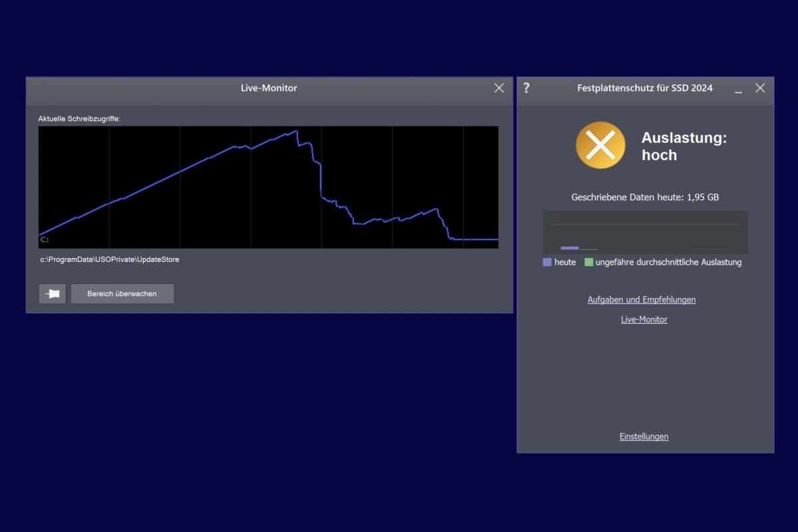
Task: Click the gold X status icon
Action: click(600, 145)
